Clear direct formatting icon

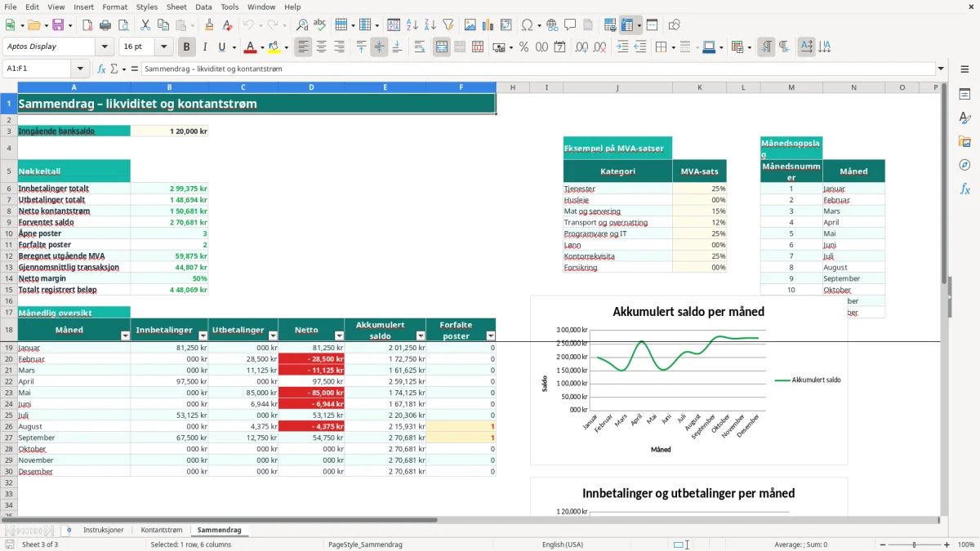(226, 25)
